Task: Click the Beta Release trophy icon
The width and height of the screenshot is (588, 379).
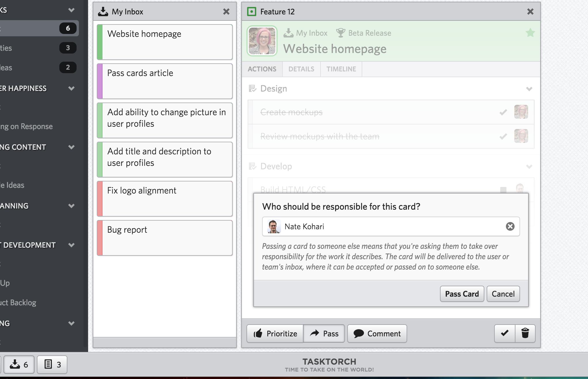Action: pos(340,33)
